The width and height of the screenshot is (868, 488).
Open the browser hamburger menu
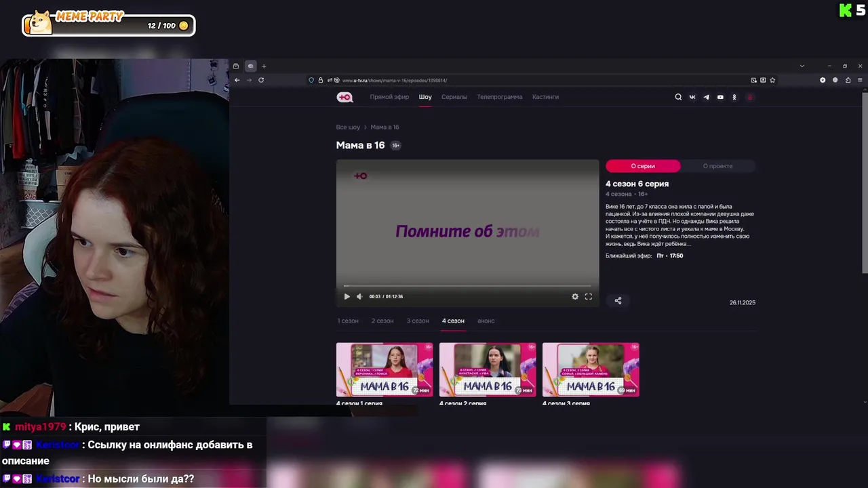point(861,80)
